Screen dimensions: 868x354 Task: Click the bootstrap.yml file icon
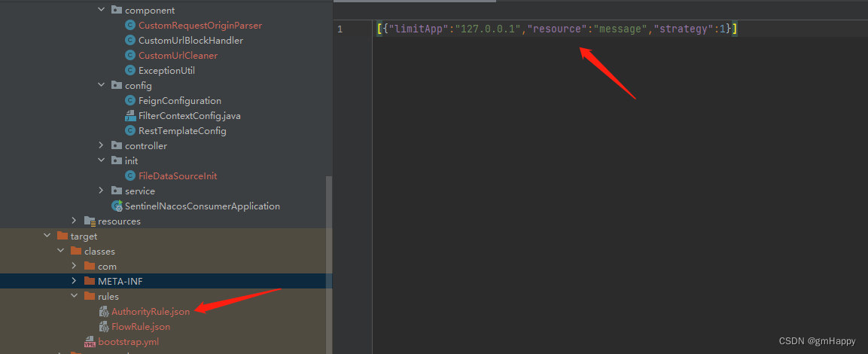[90, 342]
